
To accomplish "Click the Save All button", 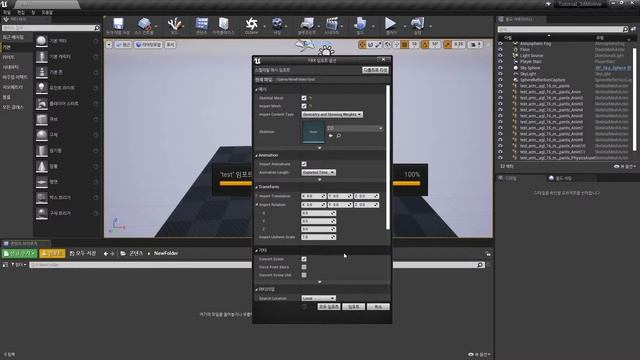I will point(82,253).
